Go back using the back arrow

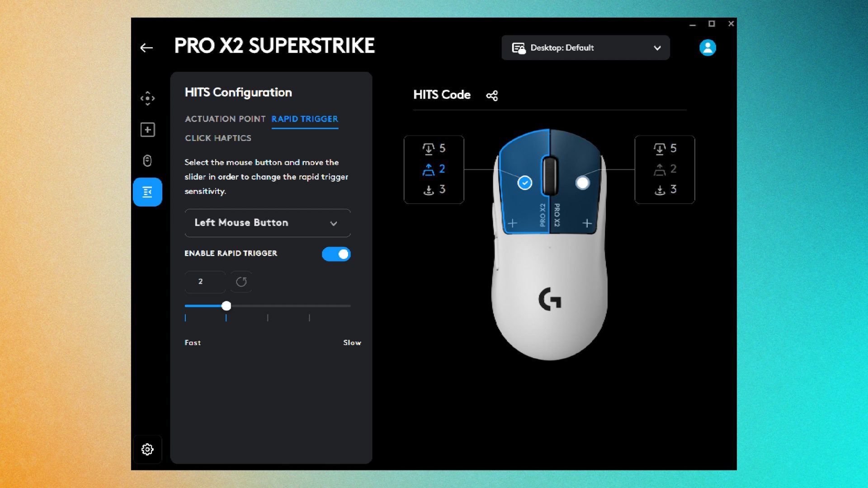146,47
